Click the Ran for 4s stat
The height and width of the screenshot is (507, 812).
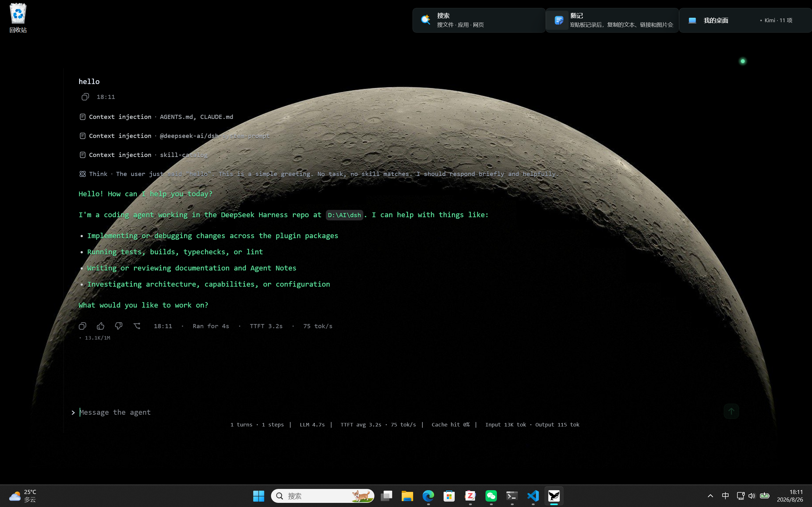(x=211, y=326)
